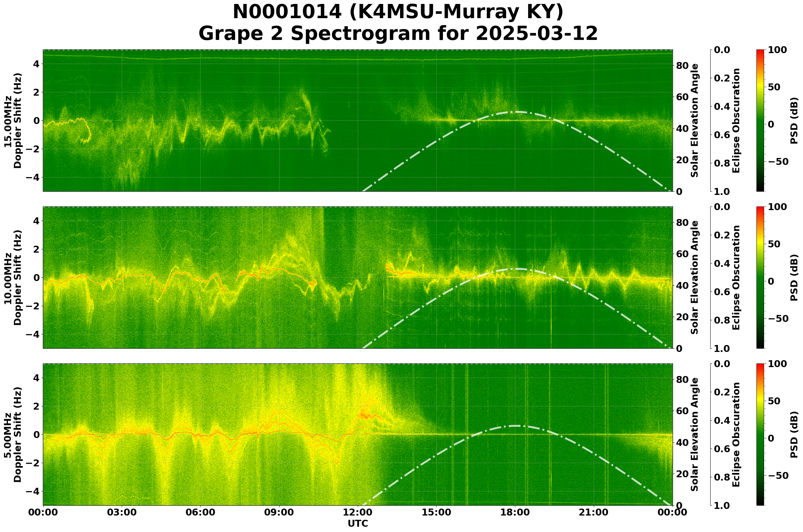
Task: Click the plot title 'N0001014 (K4MSU-Murray KY)'
Action: tap(398, 12)
